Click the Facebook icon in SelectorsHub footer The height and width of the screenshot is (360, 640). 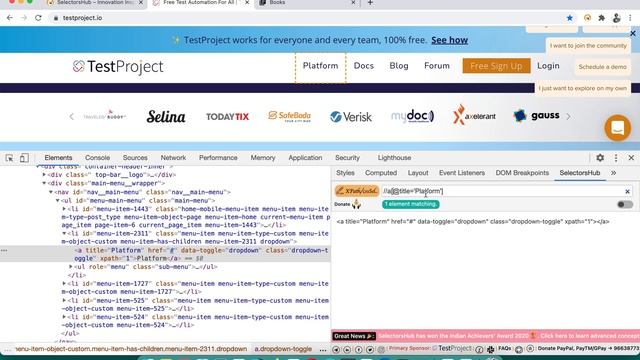(x=358, y=349)
